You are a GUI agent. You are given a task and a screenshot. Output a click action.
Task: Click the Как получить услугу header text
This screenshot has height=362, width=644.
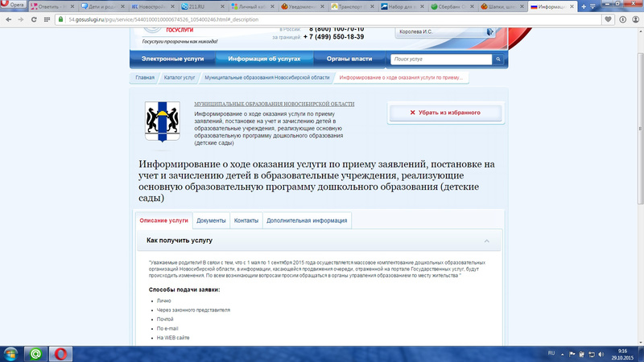[180, 241]
